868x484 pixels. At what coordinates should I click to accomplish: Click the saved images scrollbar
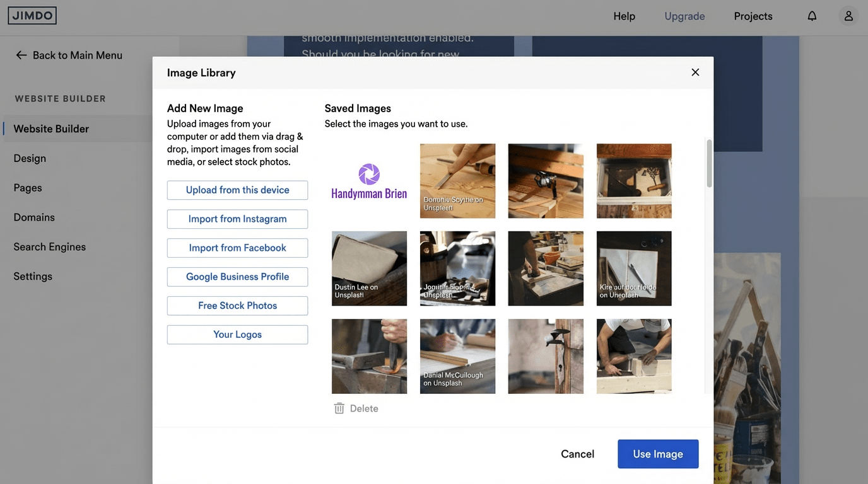coord(709,164)
